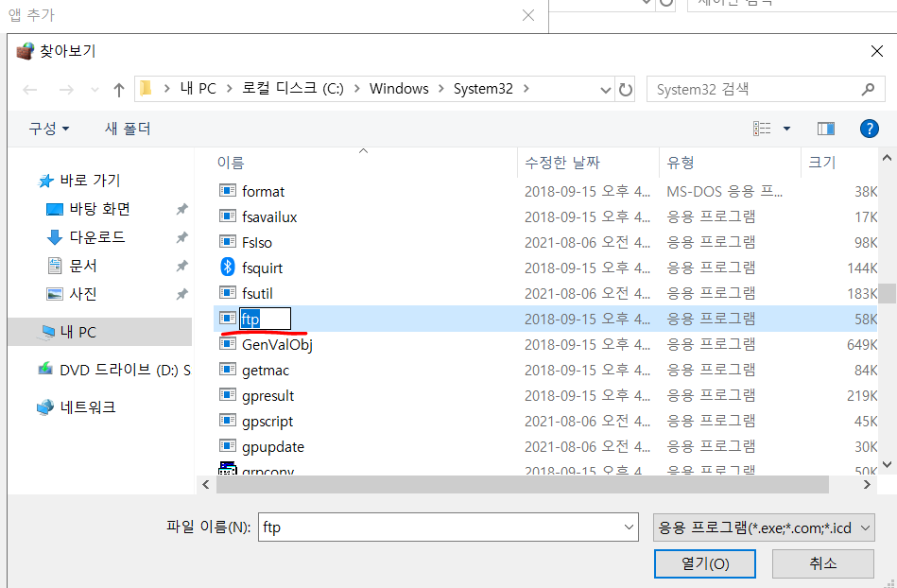Open help with the question mark
897x588 pixels.
(869, 129)
